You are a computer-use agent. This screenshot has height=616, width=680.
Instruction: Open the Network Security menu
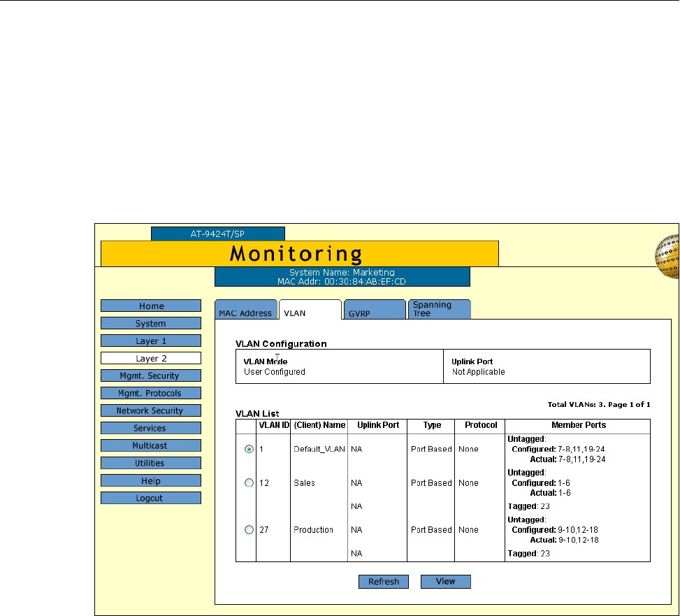click(x=151, y=410)
